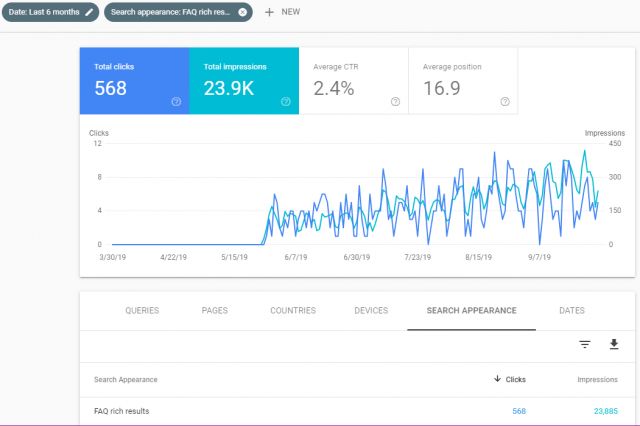The image size is (640, 426).
Task: Switch to the PAGES tab
Action: coord(215,311)
